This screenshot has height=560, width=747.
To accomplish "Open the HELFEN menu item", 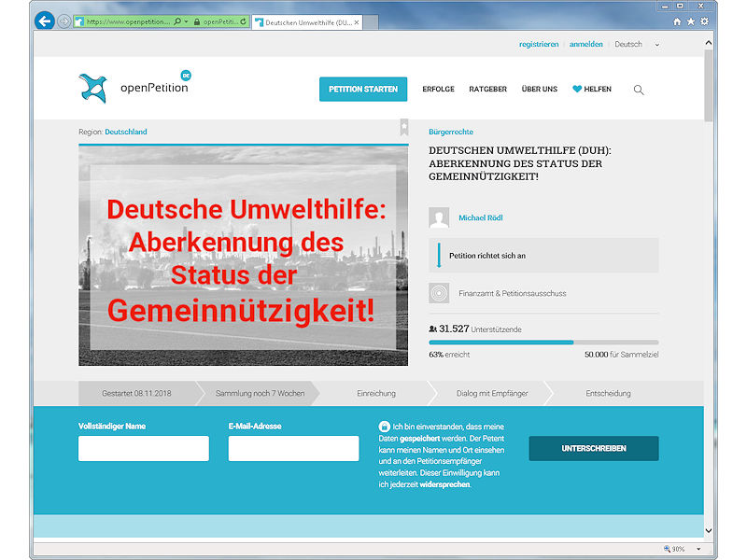I will coord(592,89).
